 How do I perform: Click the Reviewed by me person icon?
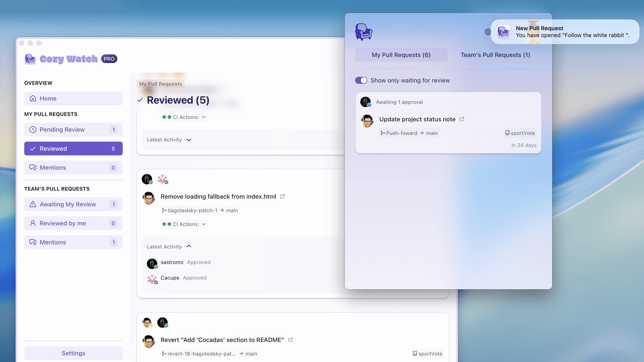[33, 223]
